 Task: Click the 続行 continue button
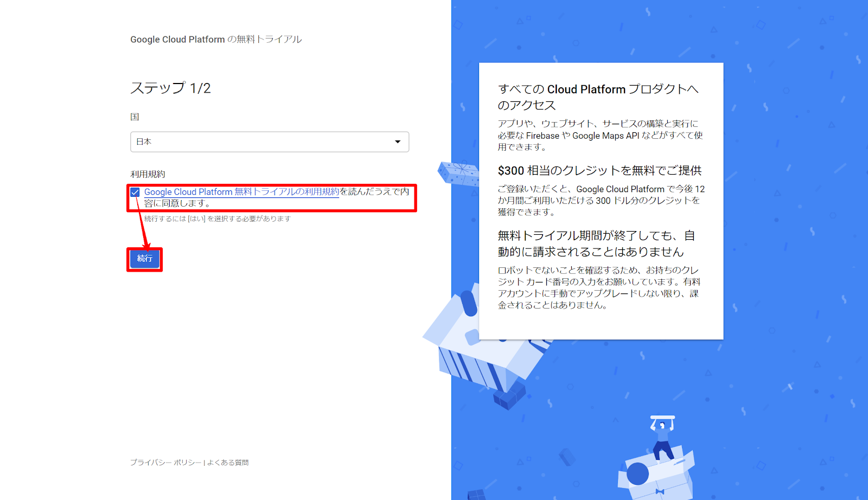point(145,259)
